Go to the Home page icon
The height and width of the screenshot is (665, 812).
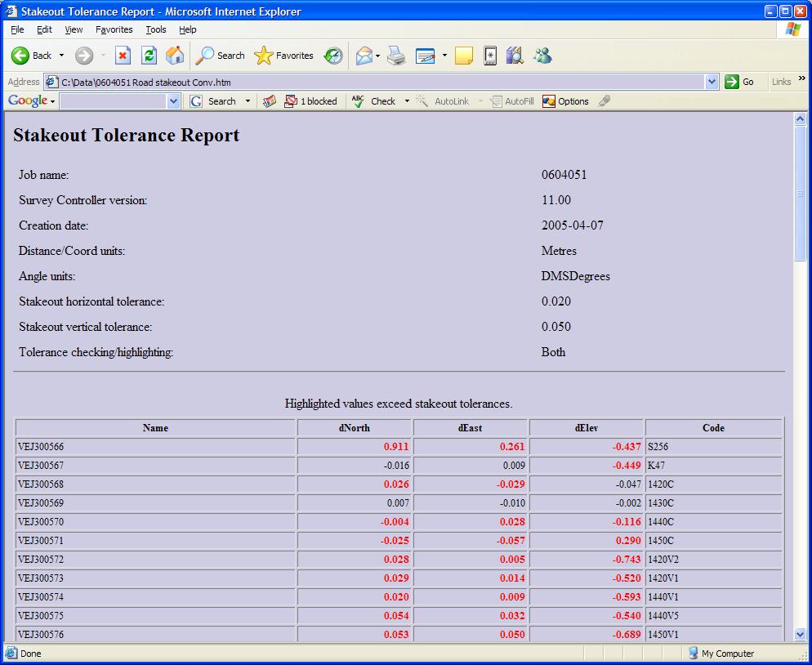pos(175,56)
